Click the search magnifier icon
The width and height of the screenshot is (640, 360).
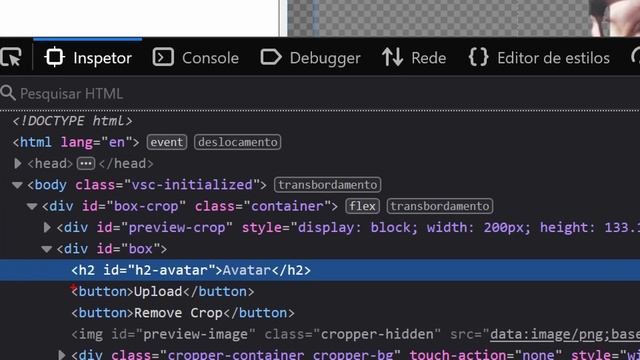tap(8, 93)
